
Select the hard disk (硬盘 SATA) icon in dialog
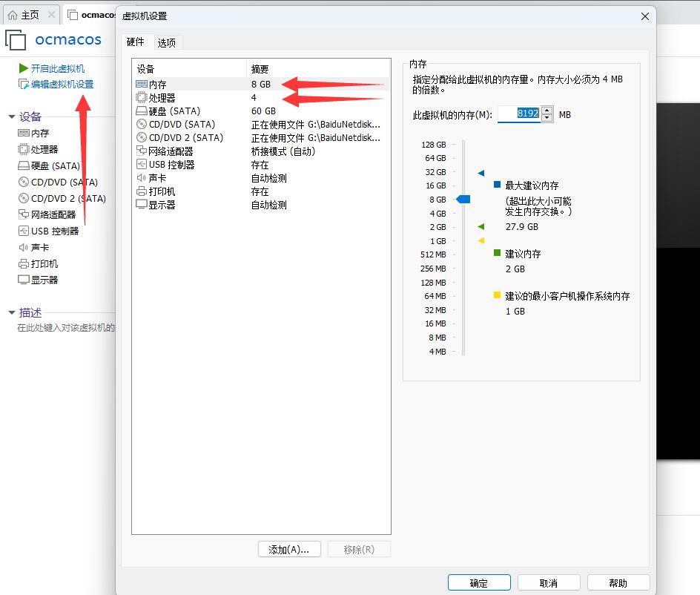tap(142, 111)
